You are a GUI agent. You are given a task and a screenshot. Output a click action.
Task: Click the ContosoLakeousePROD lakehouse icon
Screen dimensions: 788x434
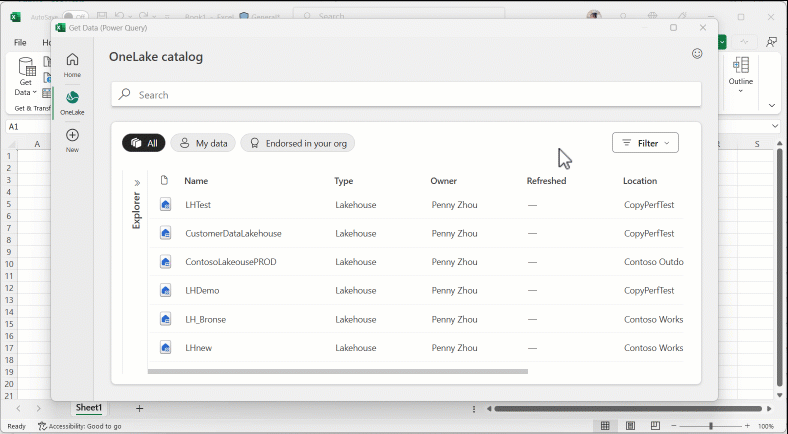(x=165, y=262)
